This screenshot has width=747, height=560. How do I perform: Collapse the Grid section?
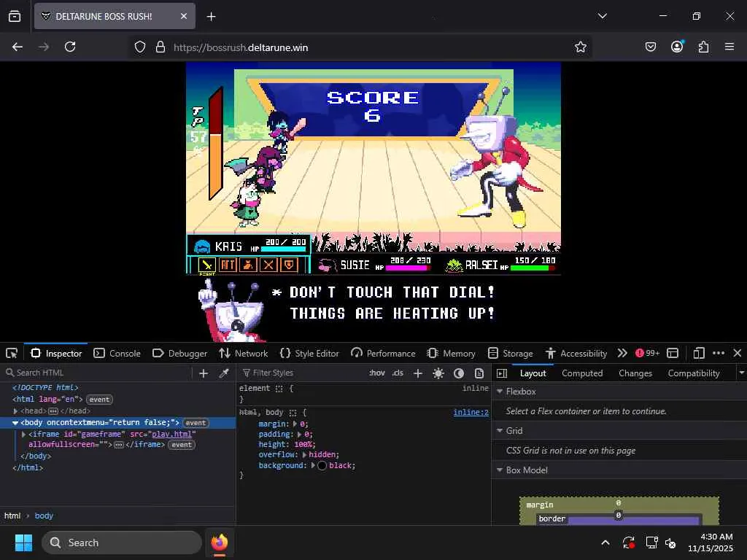tap(500, 430)
